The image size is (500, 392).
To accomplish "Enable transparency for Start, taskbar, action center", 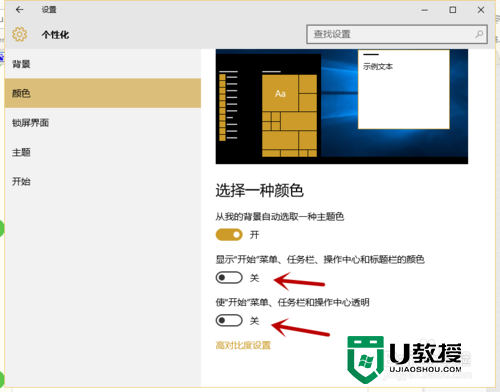I will (229, 321).
